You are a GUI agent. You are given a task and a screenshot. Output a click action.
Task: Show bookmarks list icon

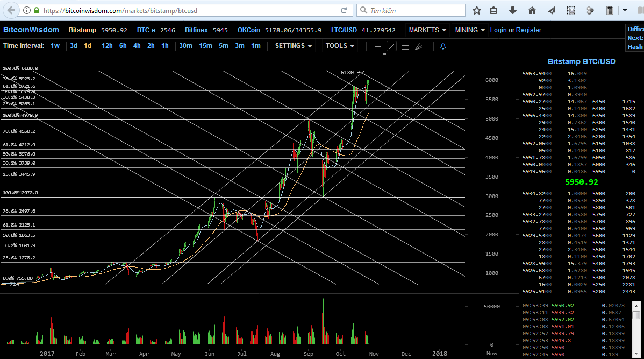point(493,10)
